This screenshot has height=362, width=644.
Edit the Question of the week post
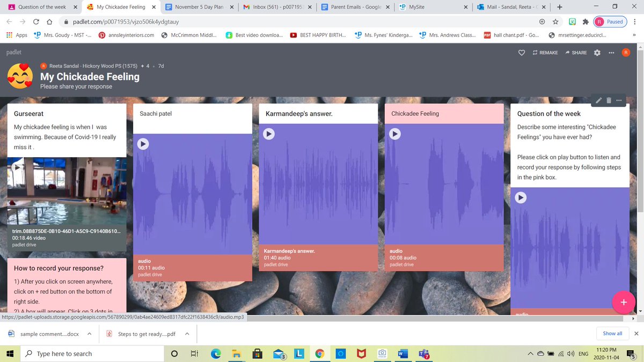[x=599, y=100]
